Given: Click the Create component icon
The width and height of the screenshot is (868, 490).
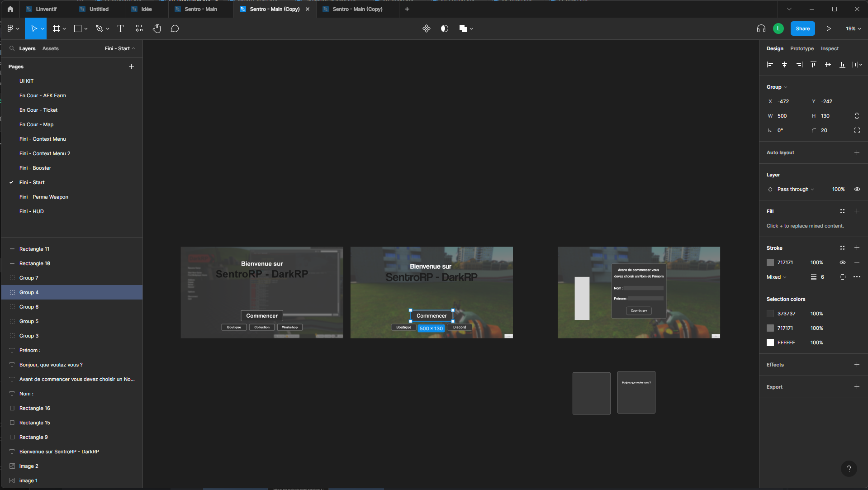Looking at the screenshot, I should coord(427,29).
